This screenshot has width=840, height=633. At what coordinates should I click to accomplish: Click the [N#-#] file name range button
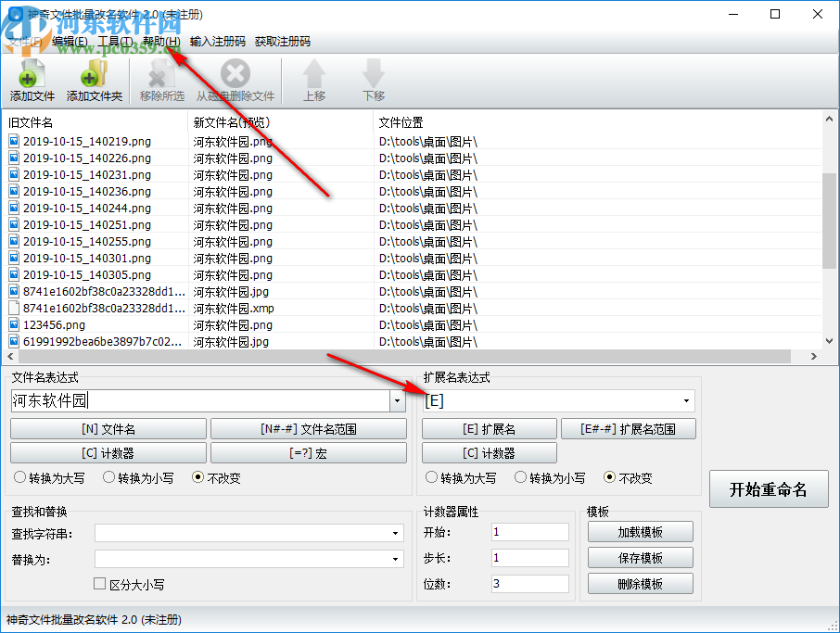(x=309, y=429)
